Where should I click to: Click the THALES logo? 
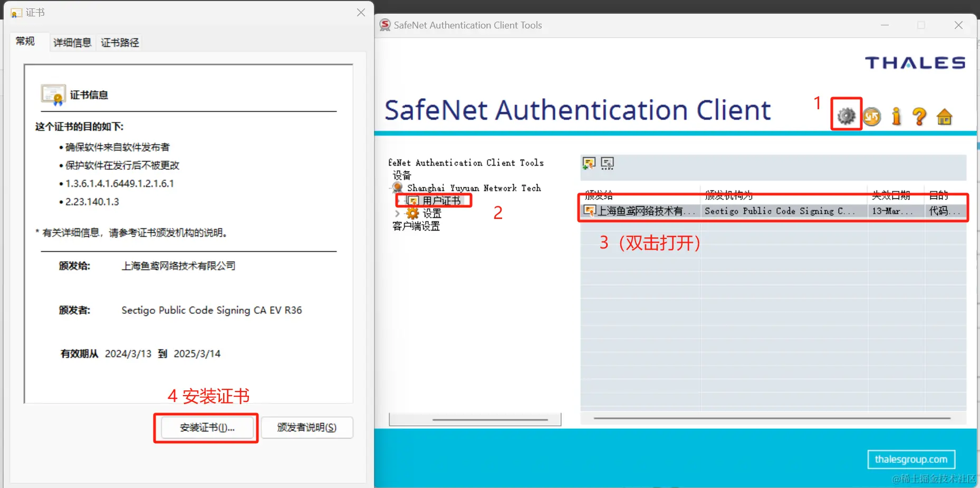pyautogui.click(x=915, y=63)
